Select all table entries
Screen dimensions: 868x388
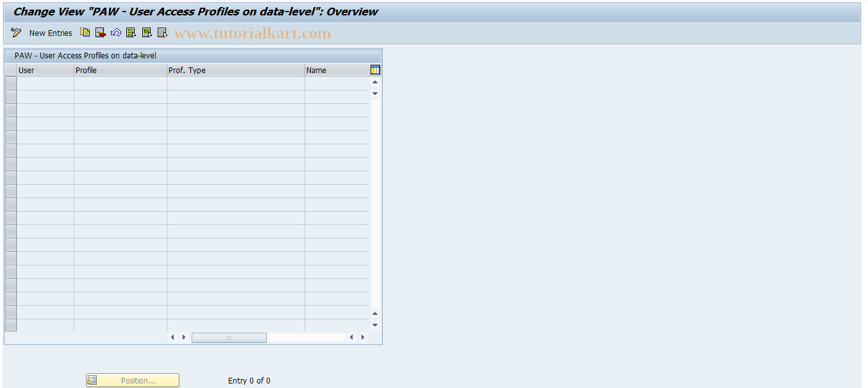131,32
